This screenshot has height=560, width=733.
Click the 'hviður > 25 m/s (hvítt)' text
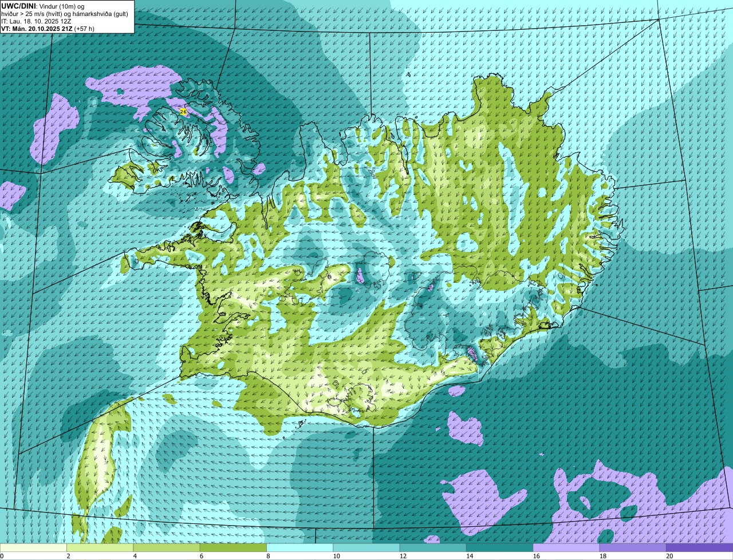(x=33, y=14)
